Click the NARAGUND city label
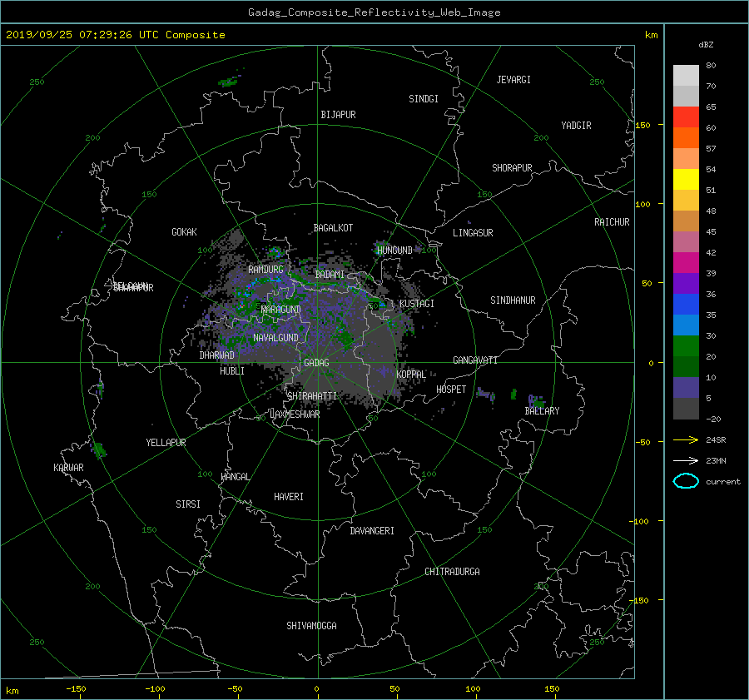 pos(281,309)
